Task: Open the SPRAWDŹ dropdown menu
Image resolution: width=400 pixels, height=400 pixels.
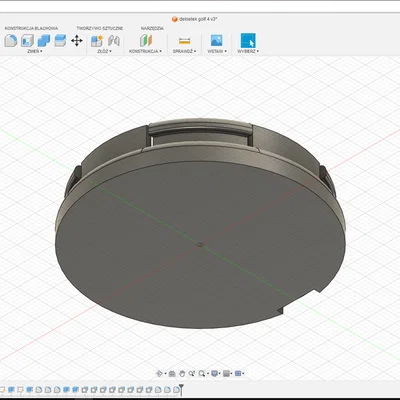Action: point(184,51)
